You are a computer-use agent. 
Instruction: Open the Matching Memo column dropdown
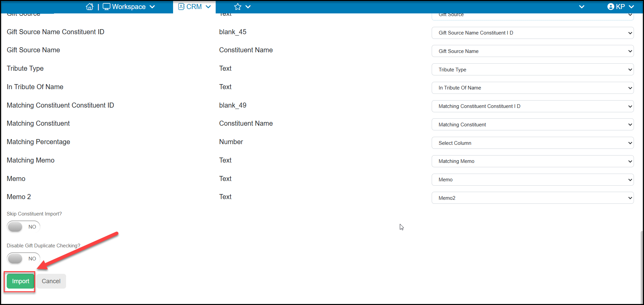533,161
